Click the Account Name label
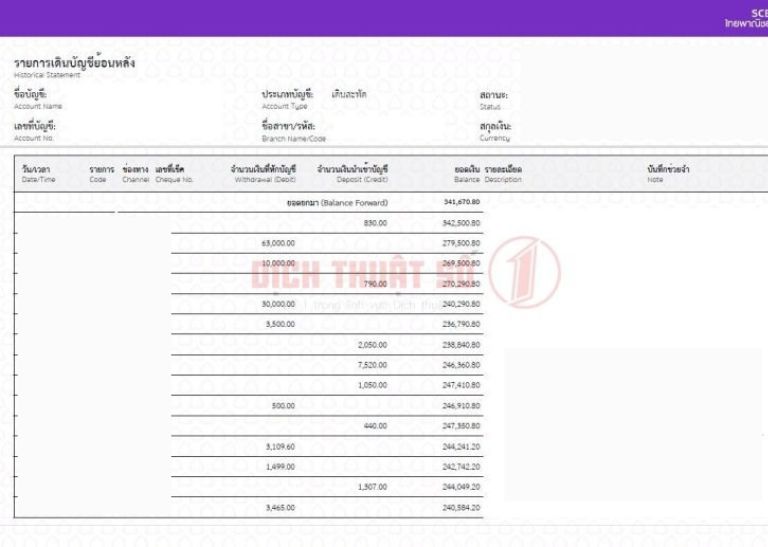The image size is (768, 547). pyautogui.click(x=38, y=99)
